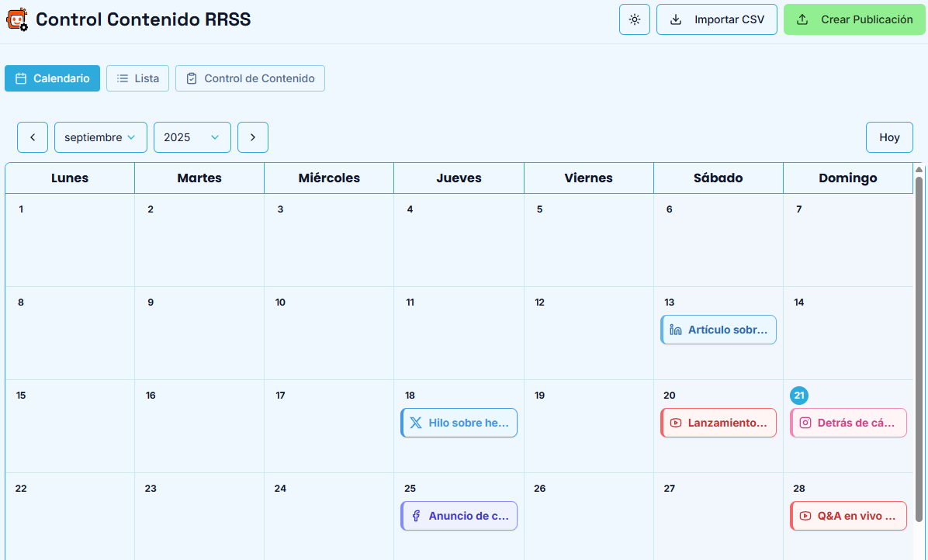The image size is (928, 560).
Task: Select the Calendario view tab
Action: point(52,78)
